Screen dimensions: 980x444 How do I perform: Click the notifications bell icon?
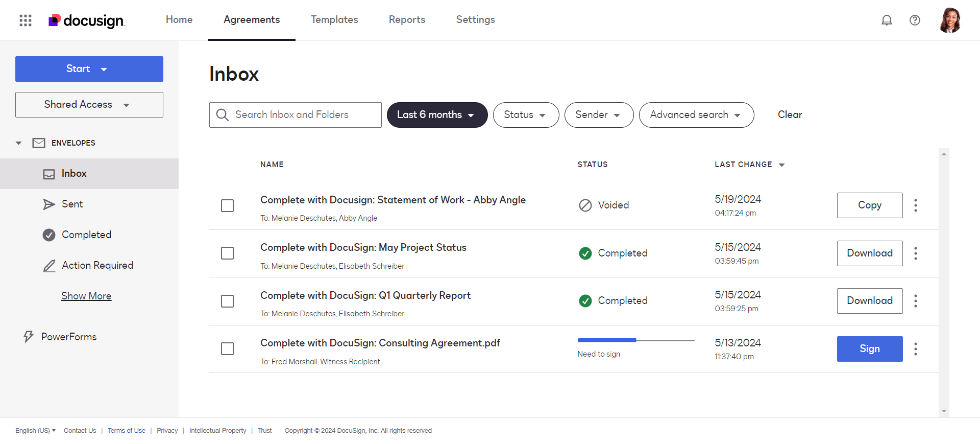tap(887, 20)
